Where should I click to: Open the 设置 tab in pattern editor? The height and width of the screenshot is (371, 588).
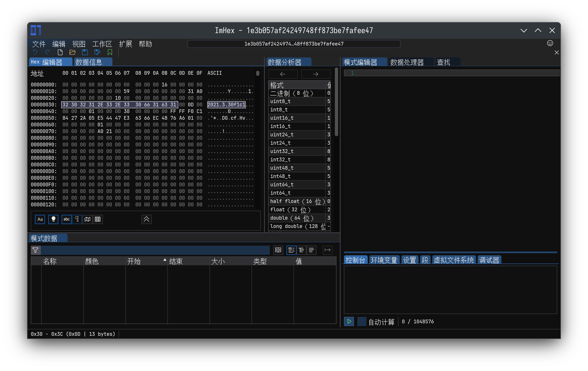point(410,260)
